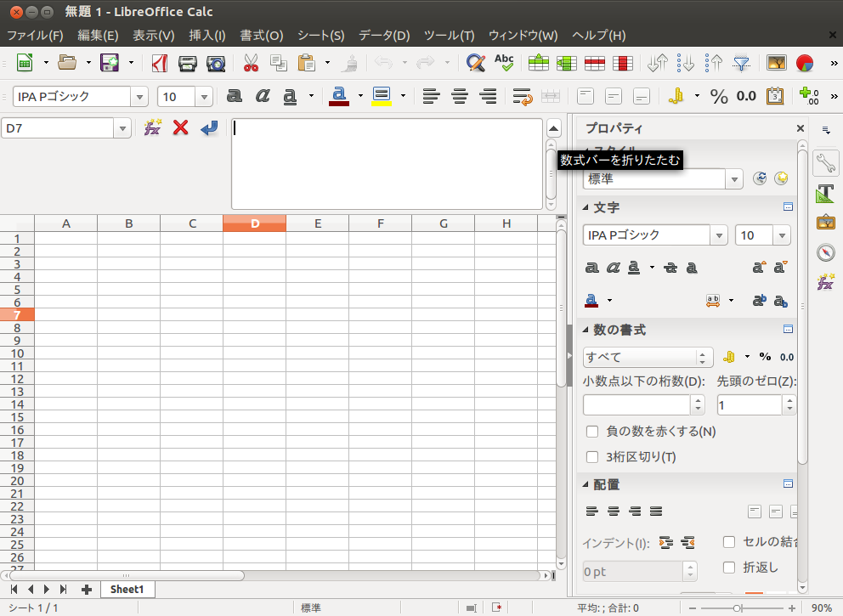Collapse the formula bar with the up arrow
This screenshot has width=843, height=616.
pos(553,128)
